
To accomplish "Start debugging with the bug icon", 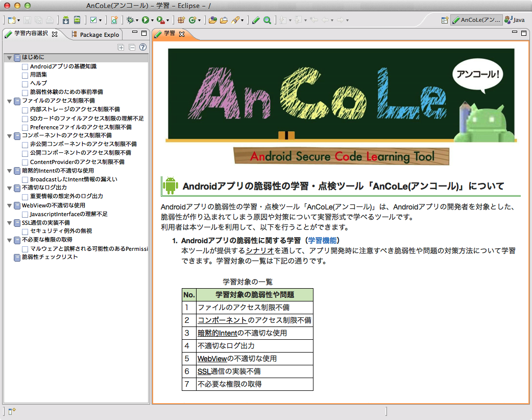I will click(130, 20).
